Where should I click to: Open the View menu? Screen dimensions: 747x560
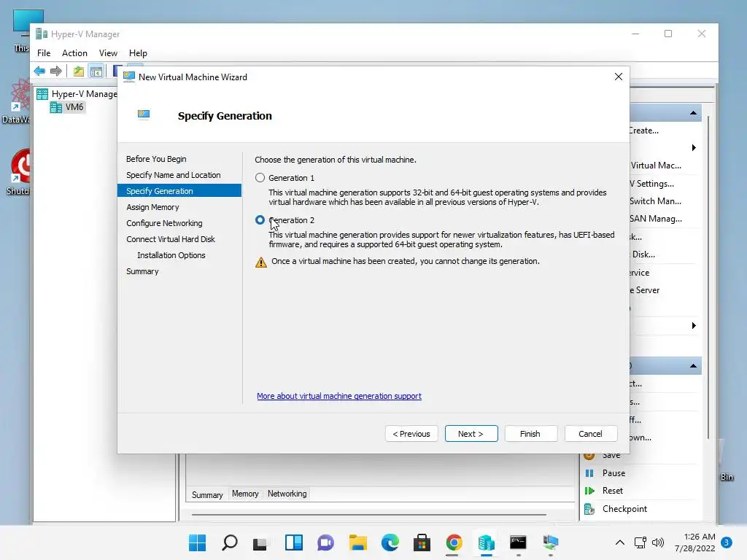click(x=108, y=52)
